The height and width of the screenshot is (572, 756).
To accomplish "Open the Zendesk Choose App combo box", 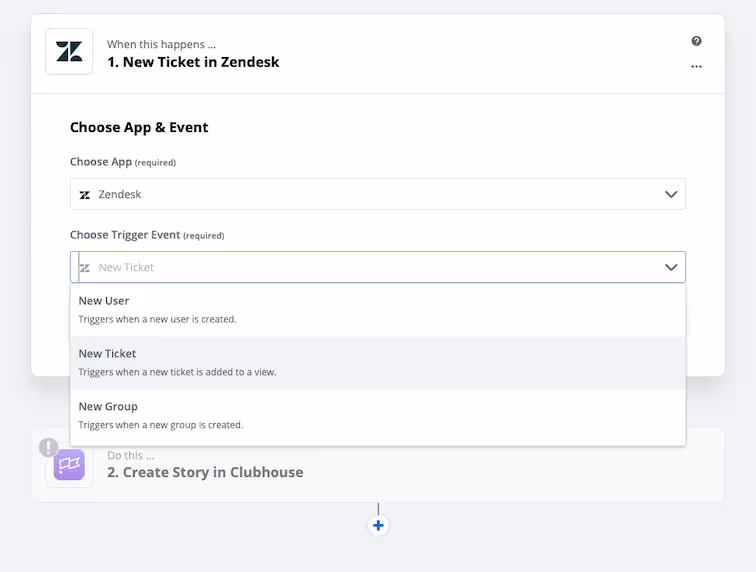I will (x=378, y=194).
